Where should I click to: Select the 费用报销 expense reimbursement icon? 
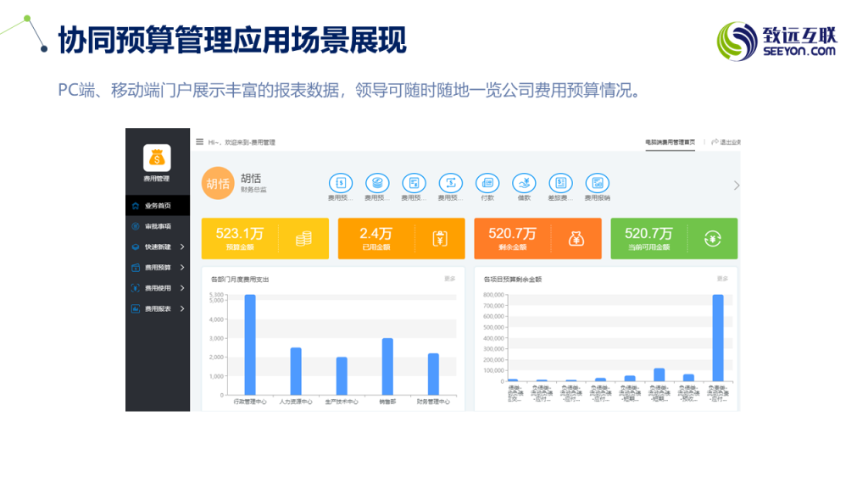pos(597,183)
